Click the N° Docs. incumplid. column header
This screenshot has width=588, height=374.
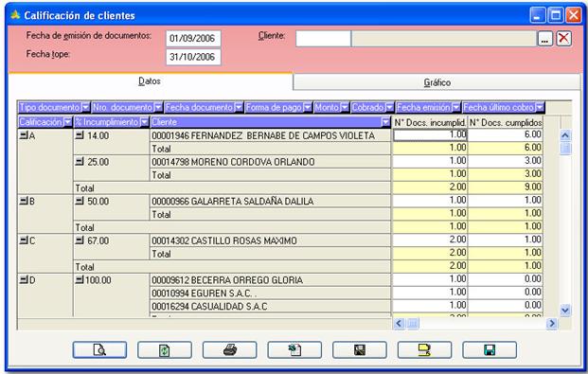tap(430, 122)
